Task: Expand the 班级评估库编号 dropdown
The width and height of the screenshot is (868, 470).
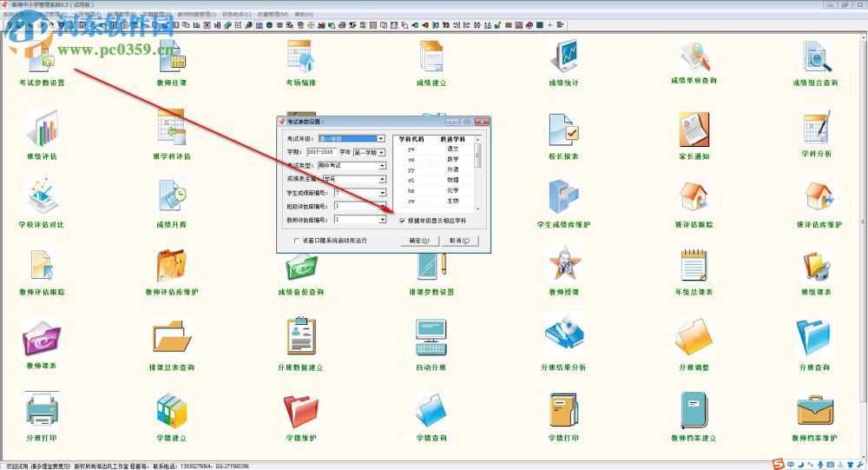Action: 382,206
